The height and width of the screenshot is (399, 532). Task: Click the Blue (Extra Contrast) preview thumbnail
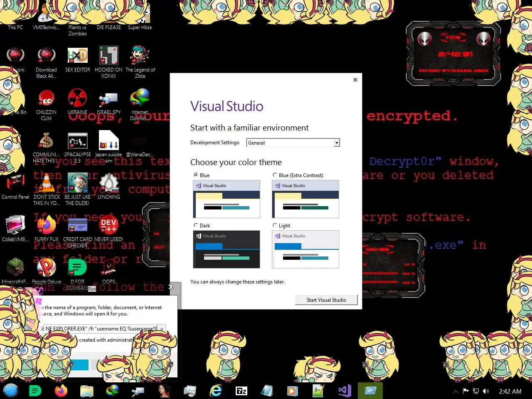point(305,199)
